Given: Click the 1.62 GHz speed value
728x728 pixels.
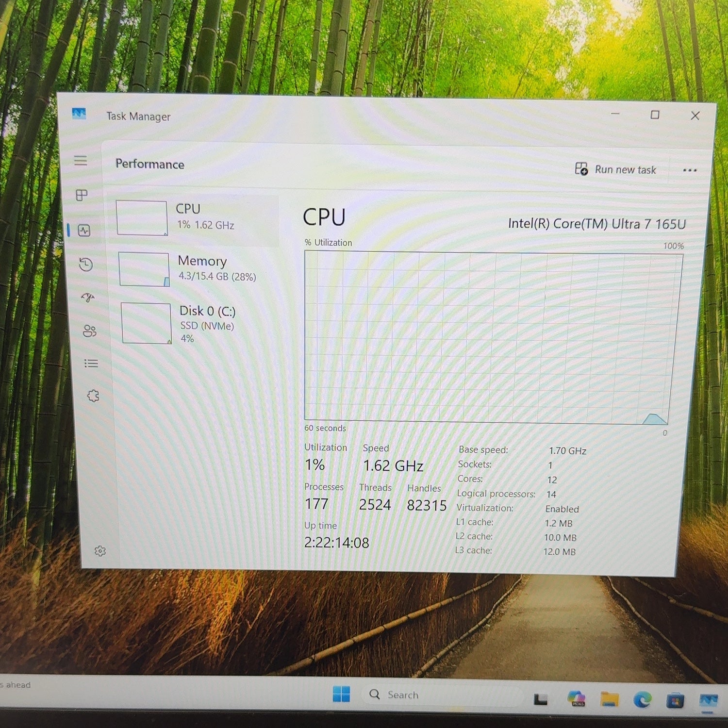Looking at the screenshot, I should point(393,466).
